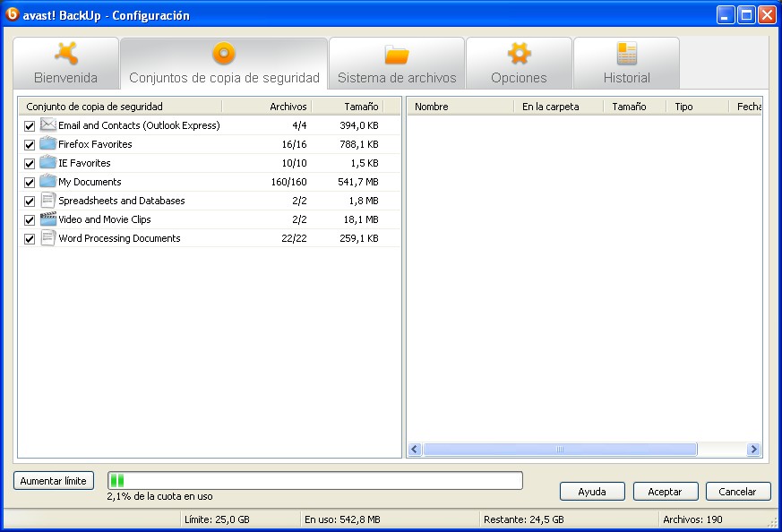The image size is (782, 532).
Task: Click the "1,5 KB" size cell
Action: pos(365,163)
